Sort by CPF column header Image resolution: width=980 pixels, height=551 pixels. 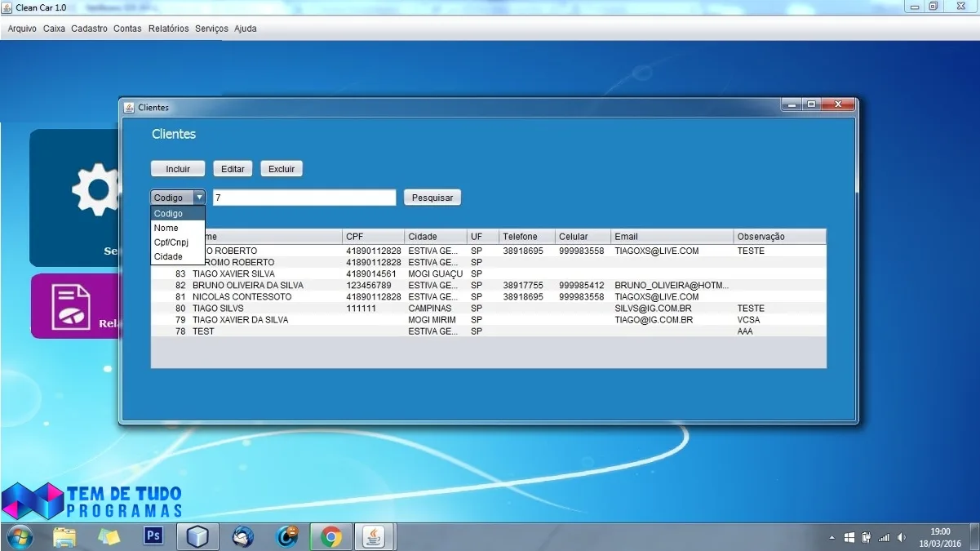point(374,237)
